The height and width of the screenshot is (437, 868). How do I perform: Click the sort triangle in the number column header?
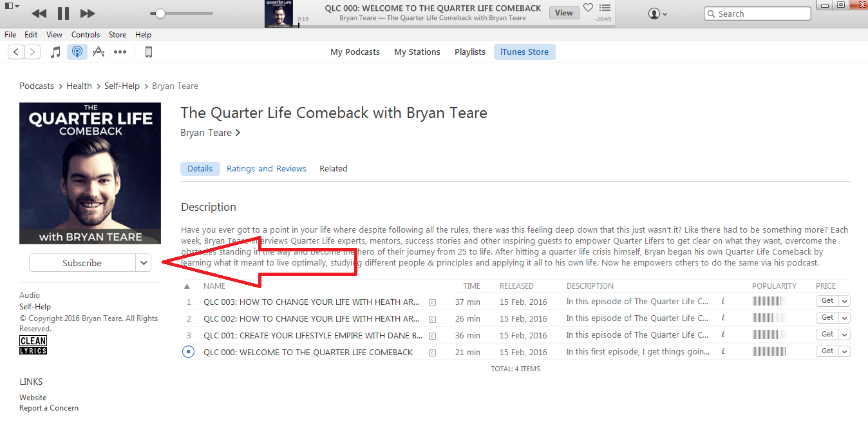tap(187, 286)
